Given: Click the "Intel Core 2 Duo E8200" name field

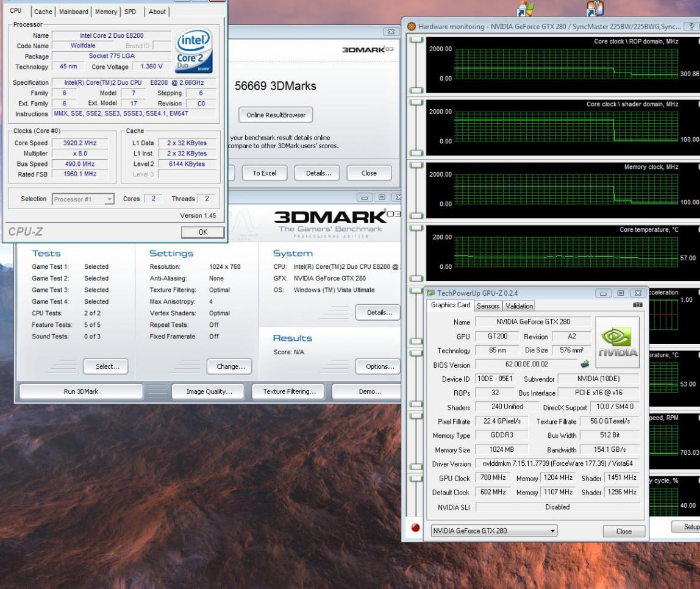Looking at the screenshot, I should click(112, 35).
